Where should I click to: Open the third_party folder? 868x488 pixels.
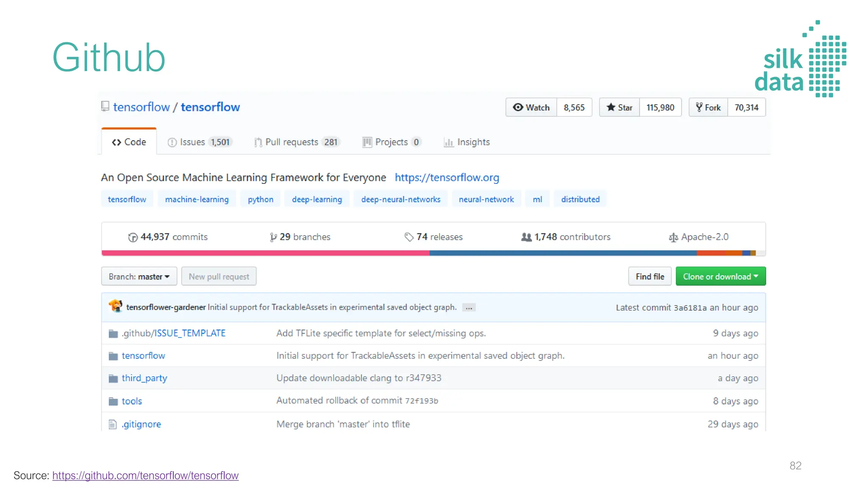(x=145, y=378)
